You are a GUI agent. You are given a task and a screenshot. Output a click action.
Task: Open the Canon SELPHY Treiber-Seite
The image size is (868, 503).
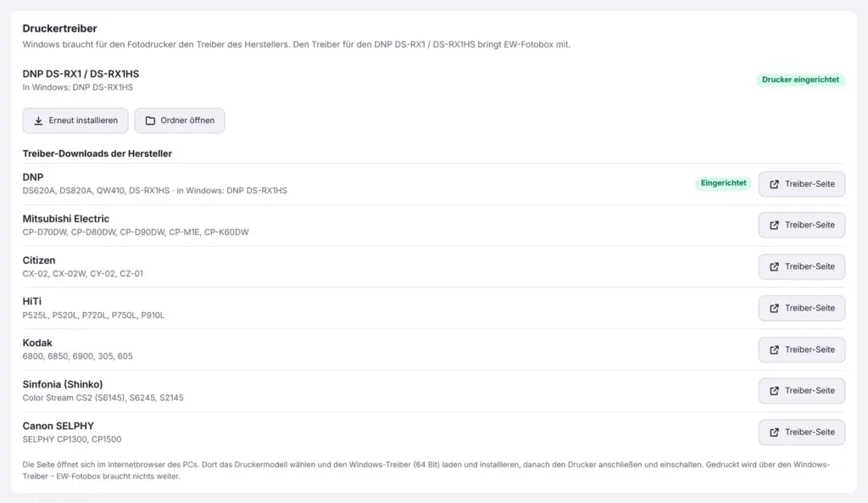(x=802, y=433)
